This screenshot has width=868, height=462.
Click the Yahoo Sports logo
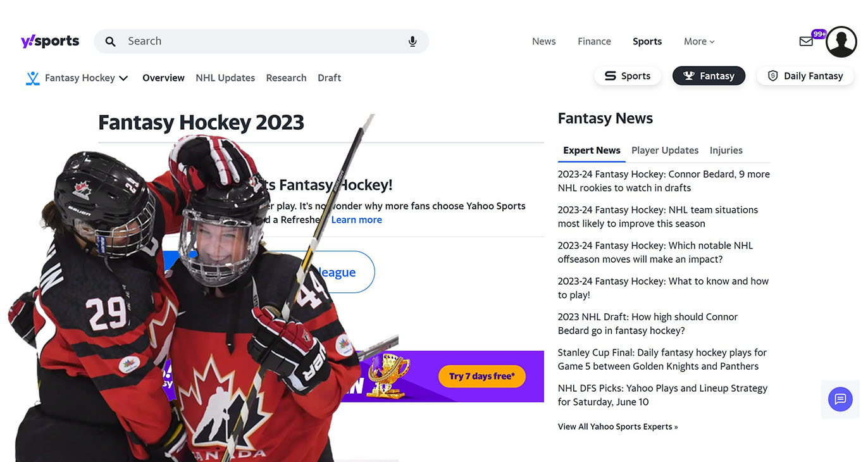pyautogui.click(x=50, y=41)
